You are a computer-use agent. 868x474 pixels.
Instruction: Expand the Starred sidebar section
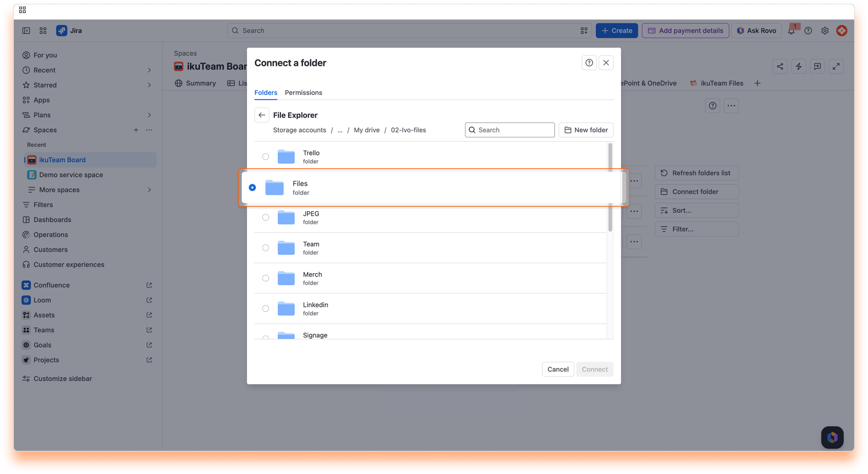click(x=149, y=85)
